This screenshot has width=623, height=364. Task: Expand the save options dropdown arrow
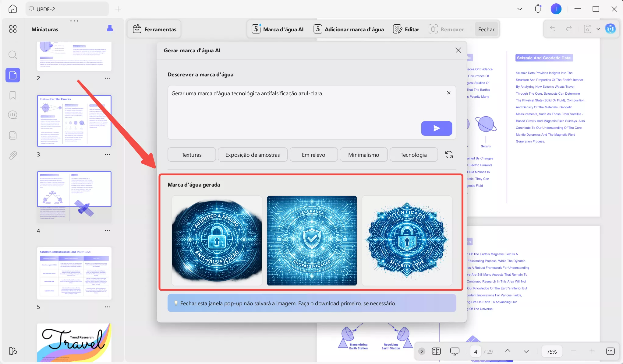598,29
